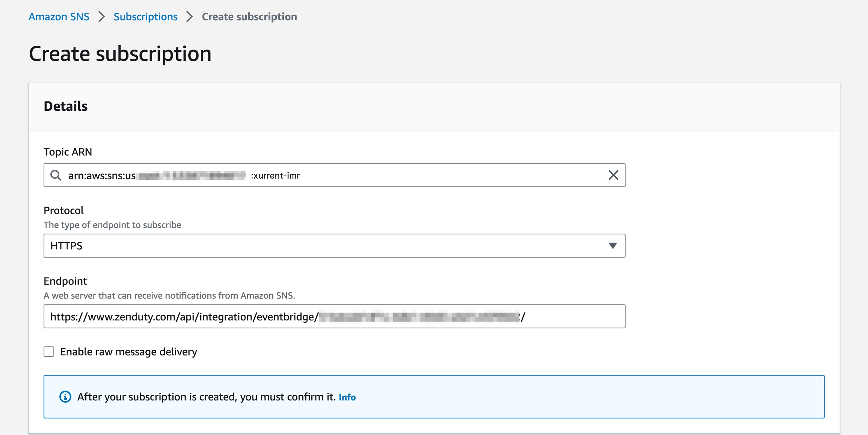Go to Amazon SNS breadcrumb link
This screenshot has height=435, width=868.
(59, 17)
